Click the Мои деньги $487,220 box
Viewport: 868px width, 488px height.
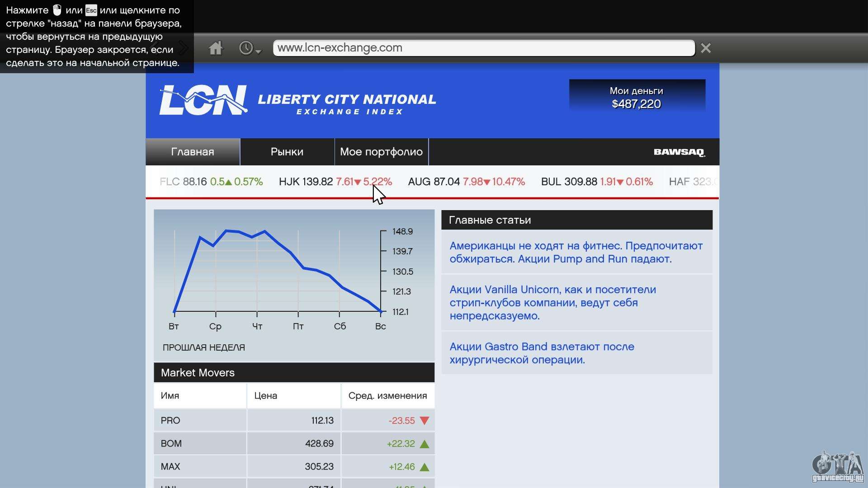[637, 96]
